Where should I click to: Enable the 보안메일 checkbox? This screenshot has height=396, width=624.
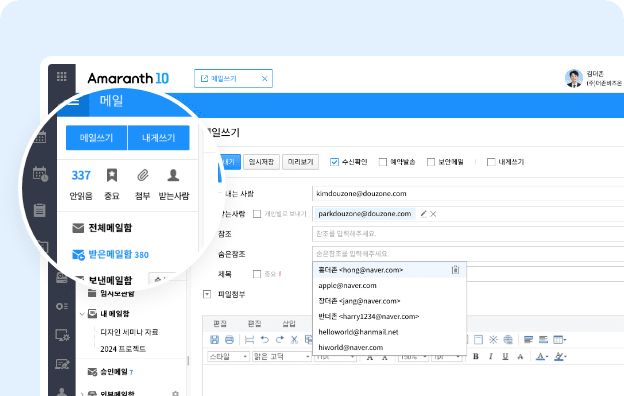tap(431, 162)
